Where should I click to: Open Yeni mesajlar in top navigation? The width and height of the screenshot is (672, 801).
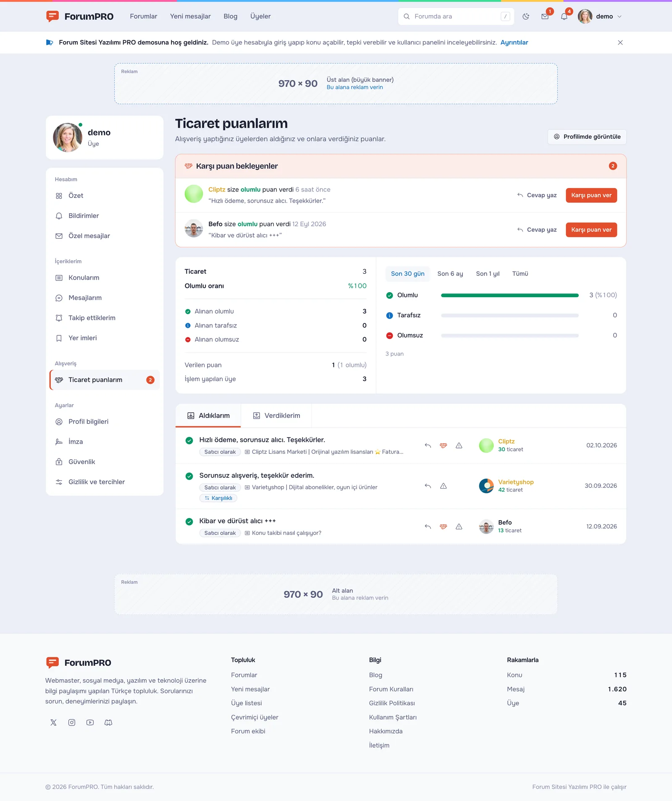coord(190,16)
